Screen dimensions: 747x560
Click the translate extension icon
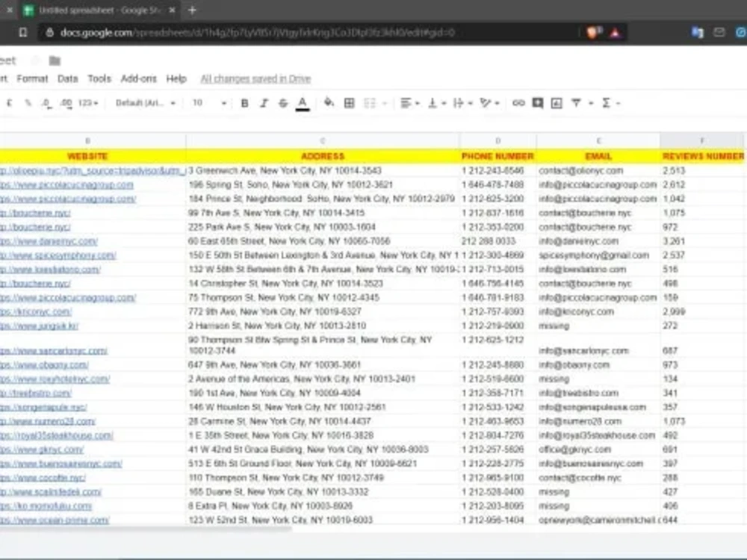[698, 32]
